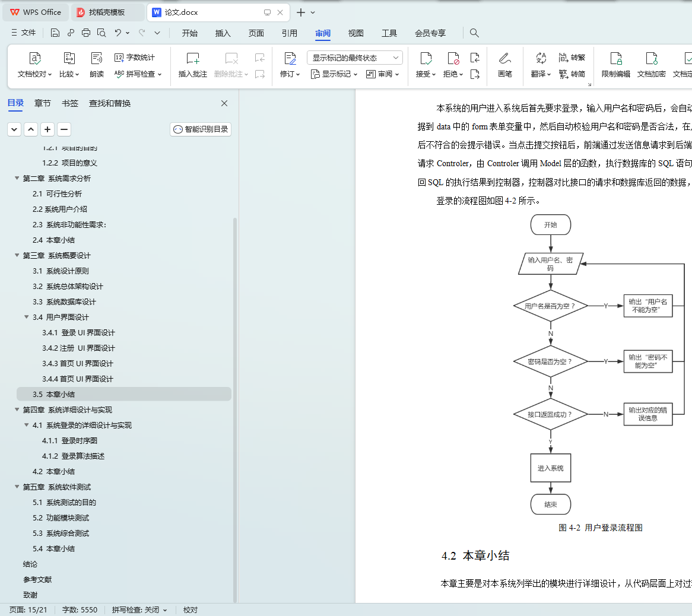
Task: Collapse 第二章 系统需求分析 node
Action: pyautogui.click(x=17, y=178)
